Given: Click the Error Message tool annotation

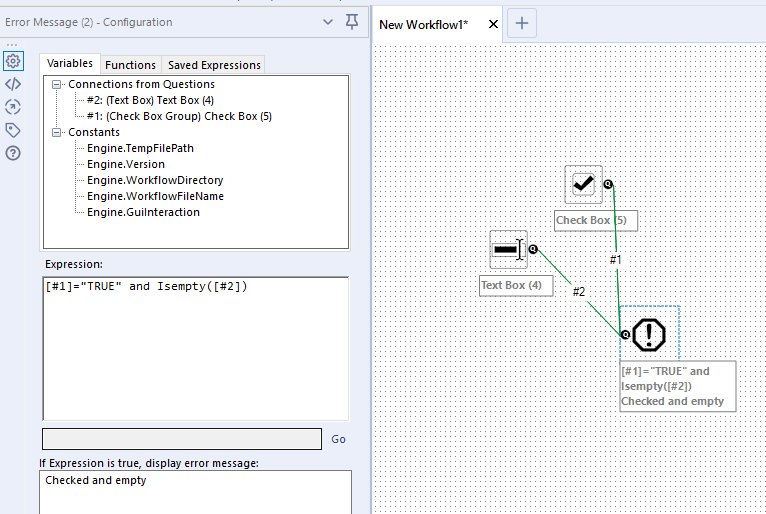Looking at the screenshot, I should 678,386.
